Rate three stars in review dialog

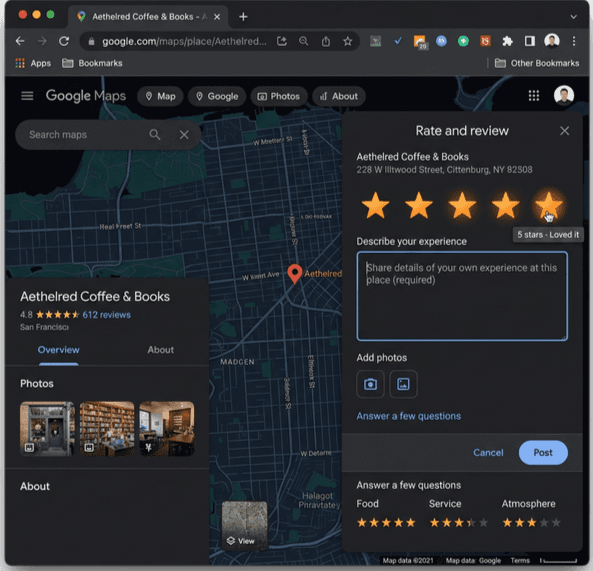point(462,205)
